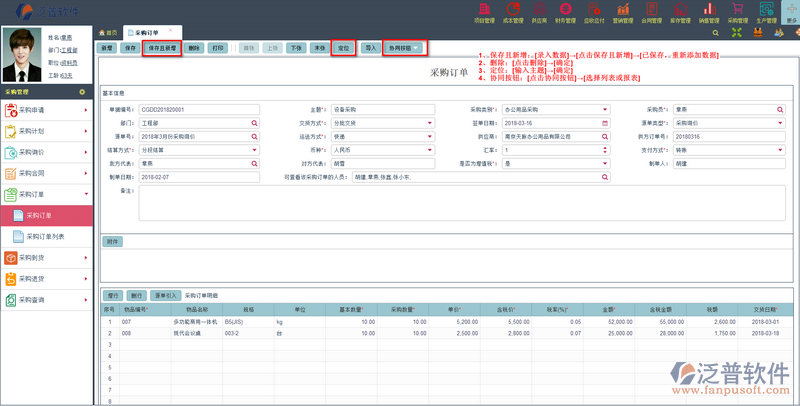800x406 pixels.
Task: Expand the 是否为增值税 dropdown
Action: pos(604,163)
